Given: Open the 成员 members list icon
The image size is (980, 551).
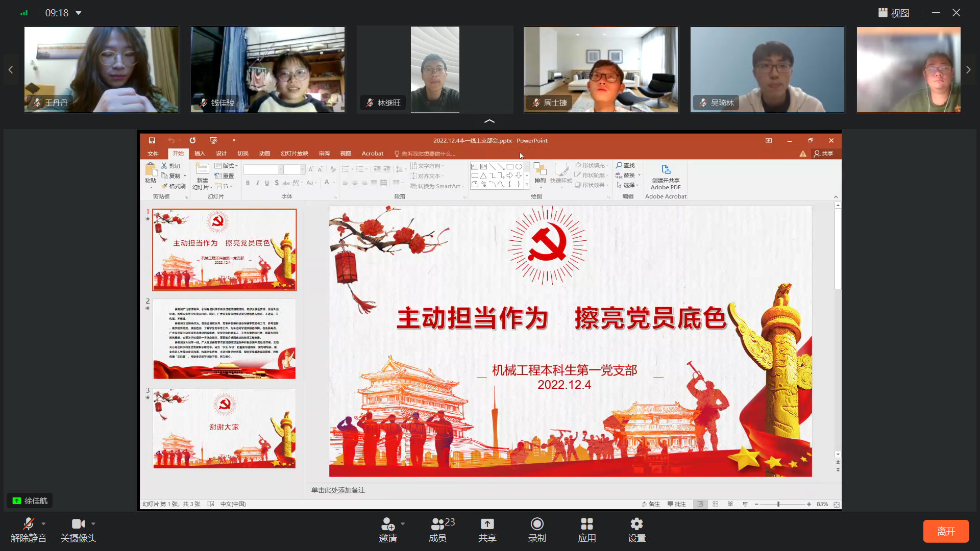Looking at the screenshot, I should coord(437,524).
